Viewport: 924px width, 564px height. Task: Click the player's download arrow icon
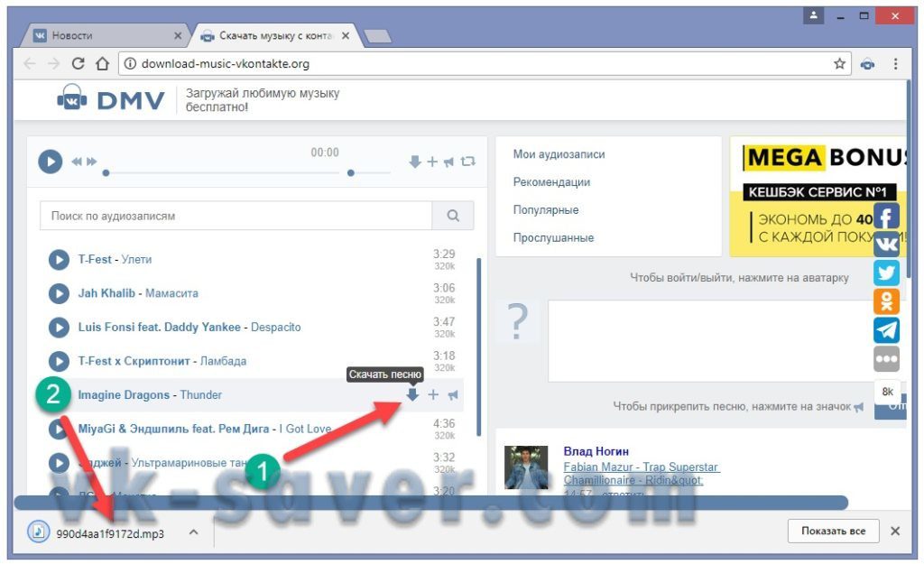tap(415, 162)
